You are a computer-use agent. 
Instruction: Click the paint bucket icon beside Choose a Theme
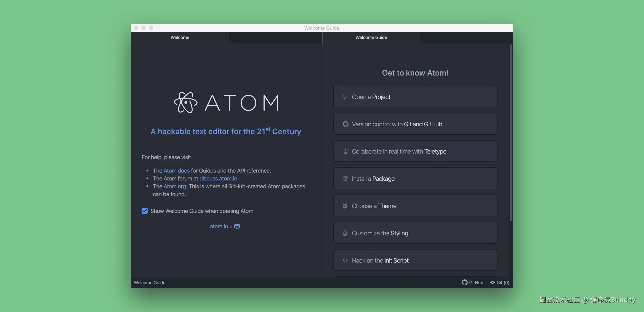345,206
